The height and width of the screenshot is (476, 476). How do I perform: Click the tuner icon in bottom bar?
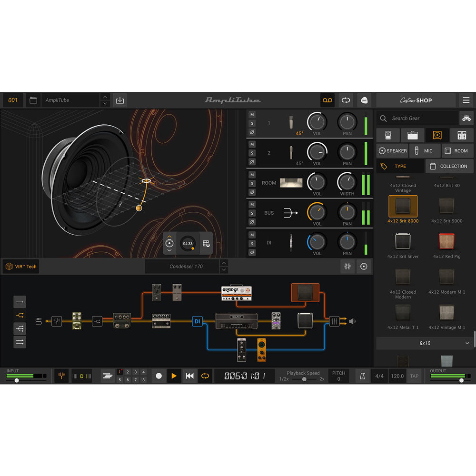pyautogui.click(x=61, y=376)
